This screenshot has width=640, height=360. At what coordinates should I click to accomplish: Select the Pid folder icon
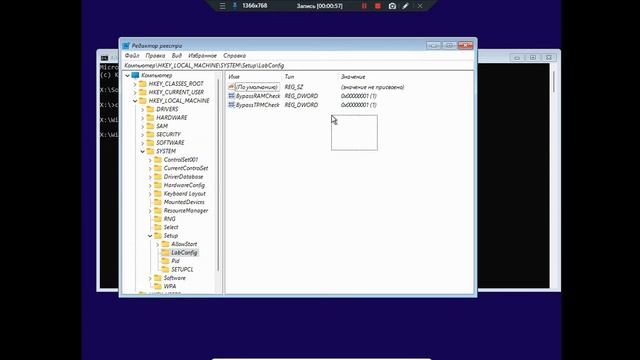point(165,261)
